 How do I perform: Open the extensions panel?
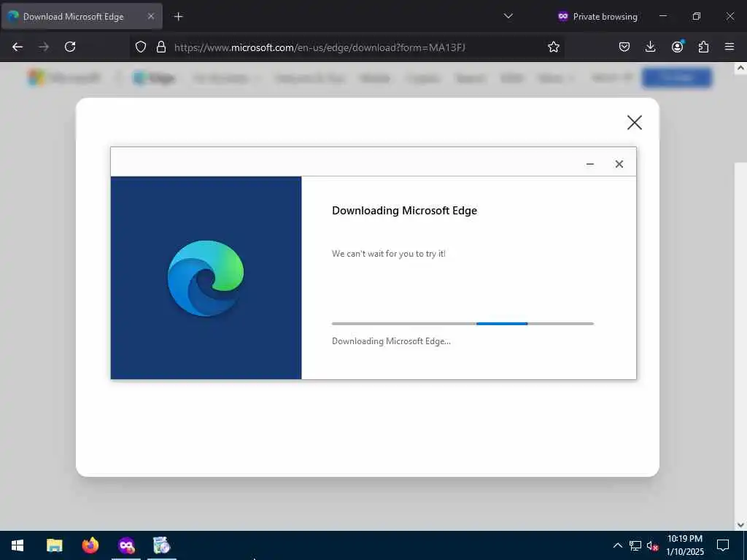[x=703, y=47]
